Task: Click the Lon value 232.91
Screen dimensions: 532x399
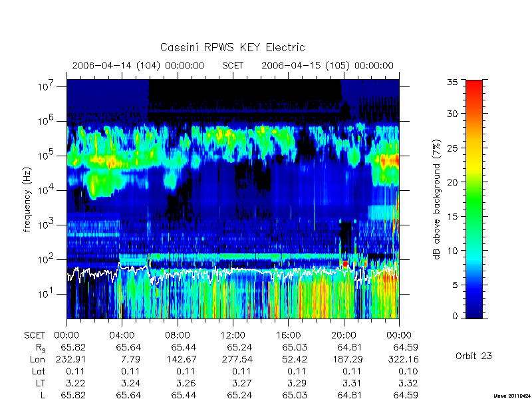Action: (x=70, y=359)
